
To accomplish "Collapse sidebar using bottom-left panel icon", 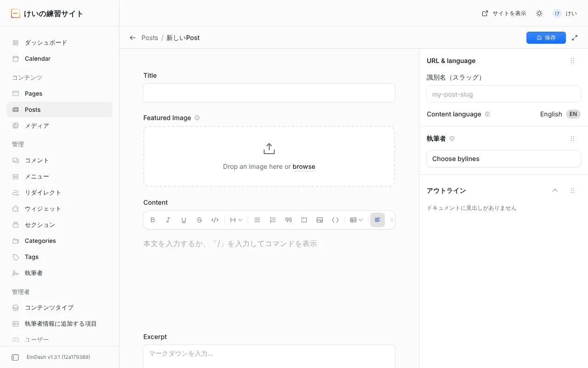I will click(x=15, y=357).
